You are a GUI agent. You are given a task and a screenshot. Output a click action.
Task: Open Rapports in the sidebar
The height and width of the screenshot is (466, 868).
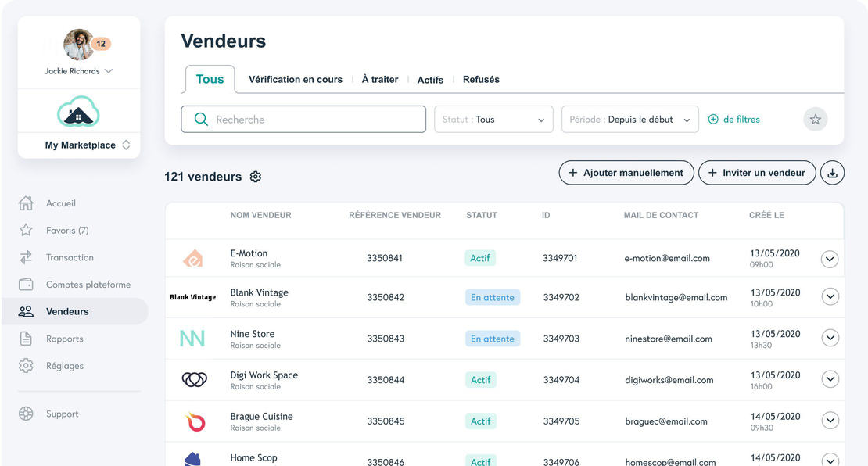(65, 339)
